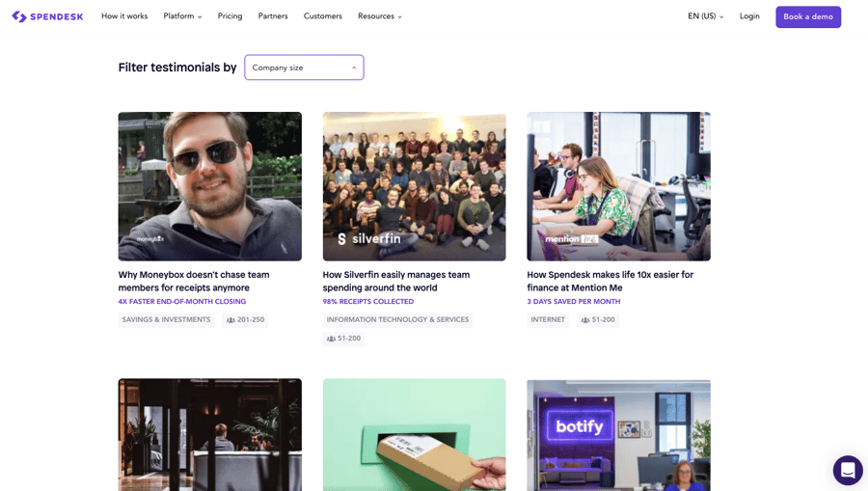Navigate to Partners page
Screen dimensions: 868x491
[x=273, y=16]
